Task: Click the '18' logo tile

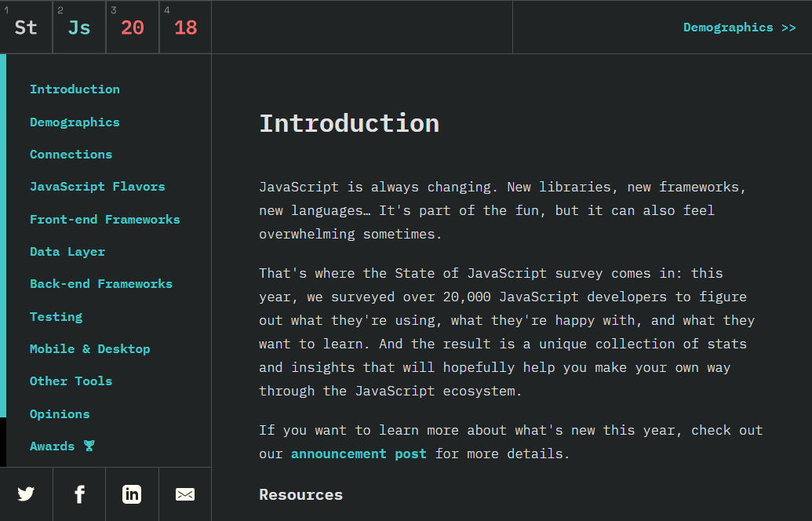Action: coord(185,27)
